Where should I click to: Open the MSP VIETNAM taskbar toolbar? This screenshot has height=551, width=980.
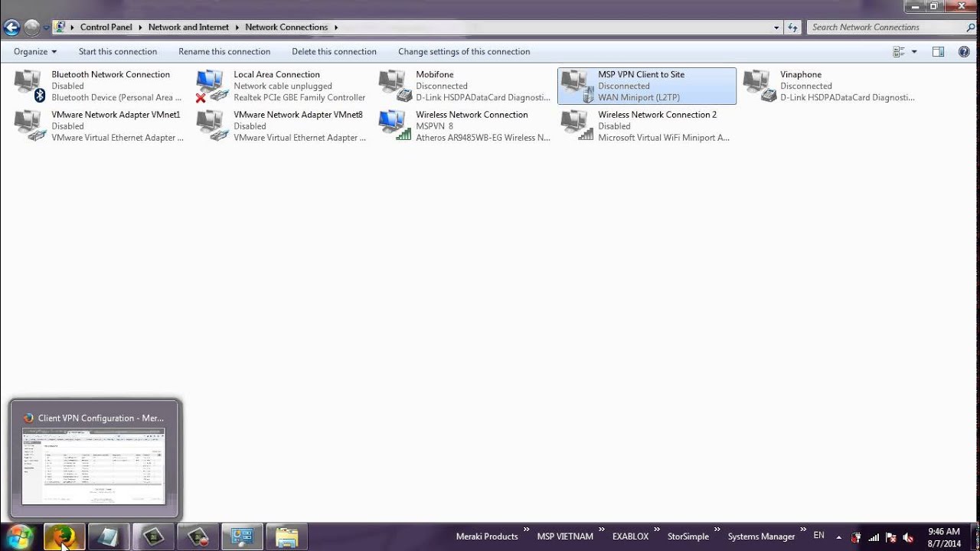click(565, 536)
